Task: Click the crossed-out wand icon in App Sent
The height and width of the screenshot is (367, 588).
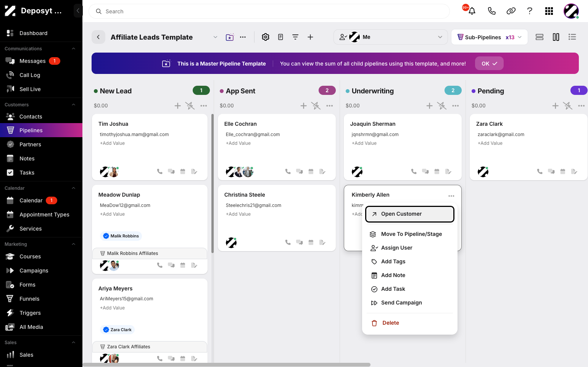Action: tap(316, 106)
